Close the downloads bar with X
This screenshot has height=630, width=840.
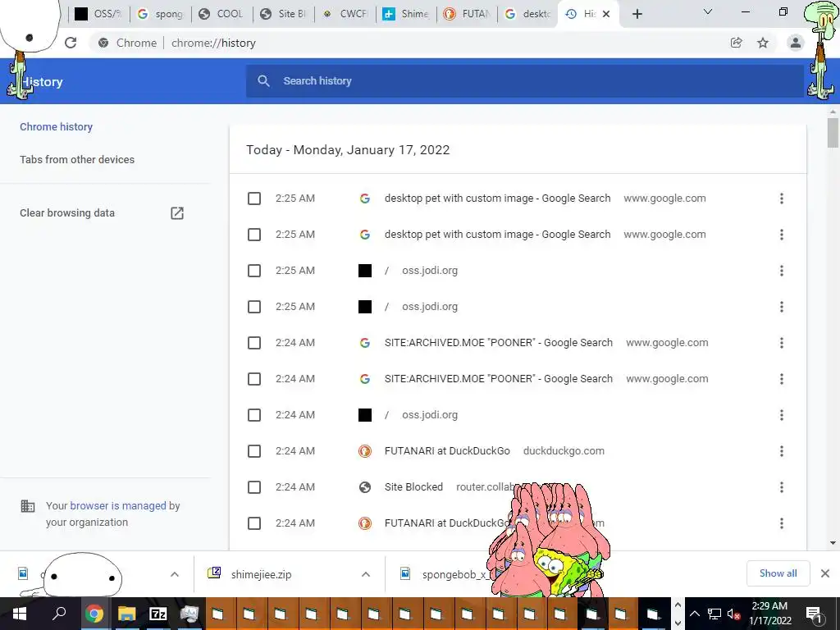point(825,573)
